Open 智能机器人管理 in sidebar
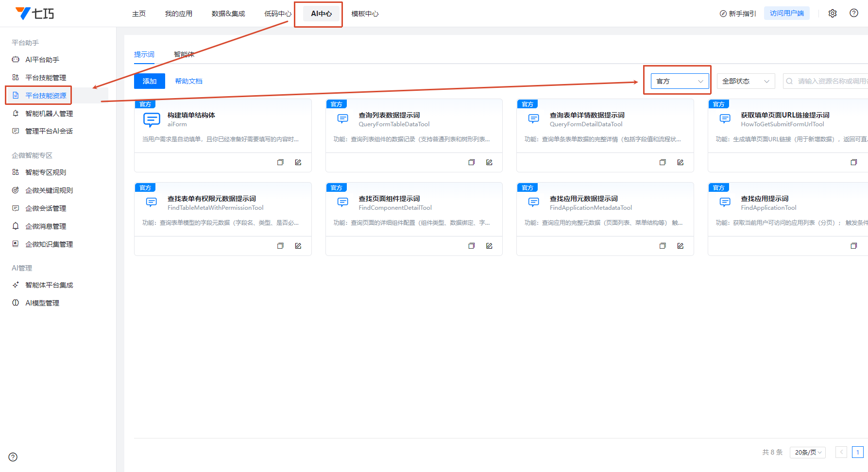868x472 pixels. [x=49, y=114]
